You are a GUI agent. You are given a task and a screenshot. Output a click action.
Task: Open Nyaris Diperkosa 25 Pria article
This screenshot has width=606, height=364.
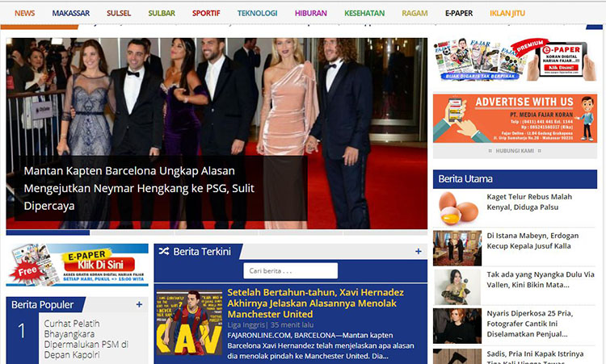tap(530, 324)
